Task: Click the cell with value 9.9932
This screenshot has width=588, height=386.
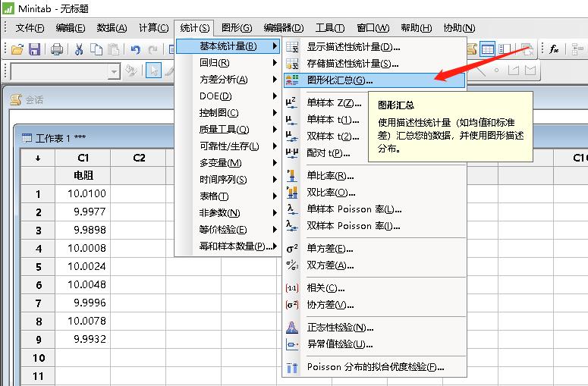Action: click(x=83, y=339)
